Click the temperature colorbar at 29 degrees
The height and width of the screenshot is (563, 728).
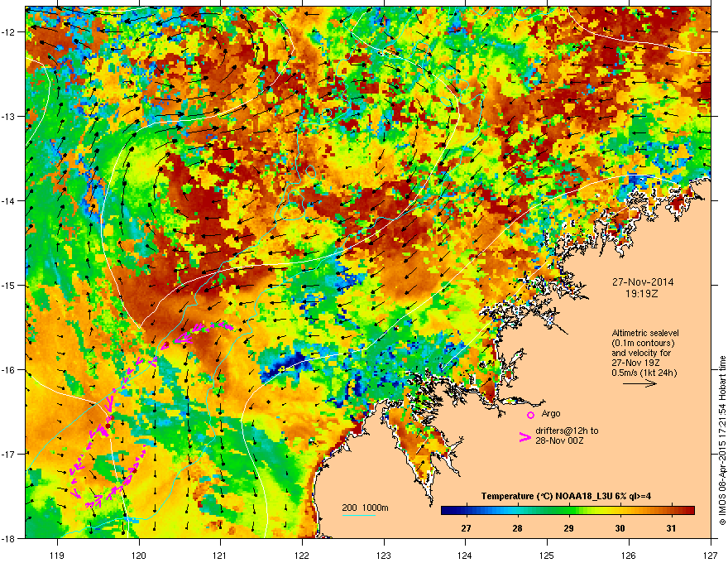[568, 511]
